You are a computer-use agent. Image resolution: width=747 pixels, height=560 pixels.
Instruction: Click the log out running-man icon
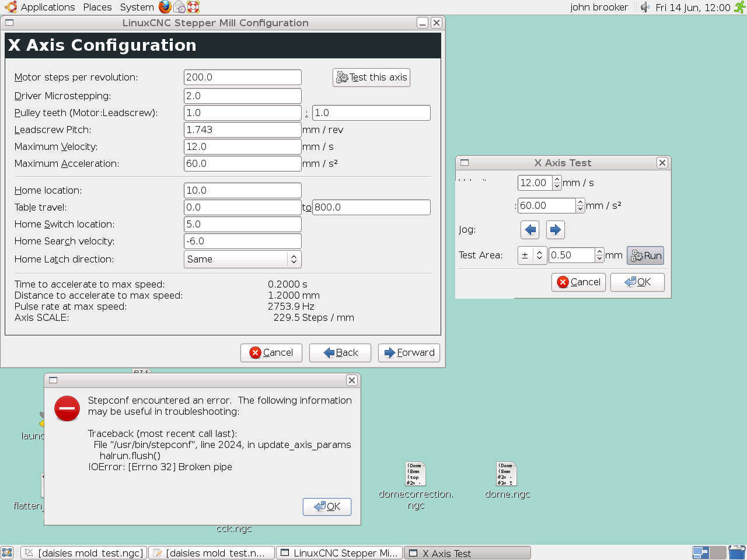click(739, 7)
